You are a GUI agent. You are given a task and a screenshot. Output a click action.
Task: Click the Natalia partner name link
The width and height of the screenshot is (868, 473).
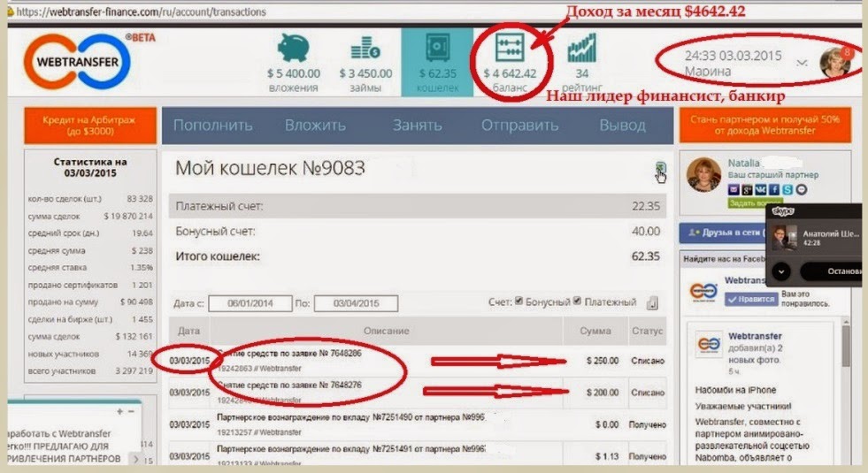coord(743,164)
